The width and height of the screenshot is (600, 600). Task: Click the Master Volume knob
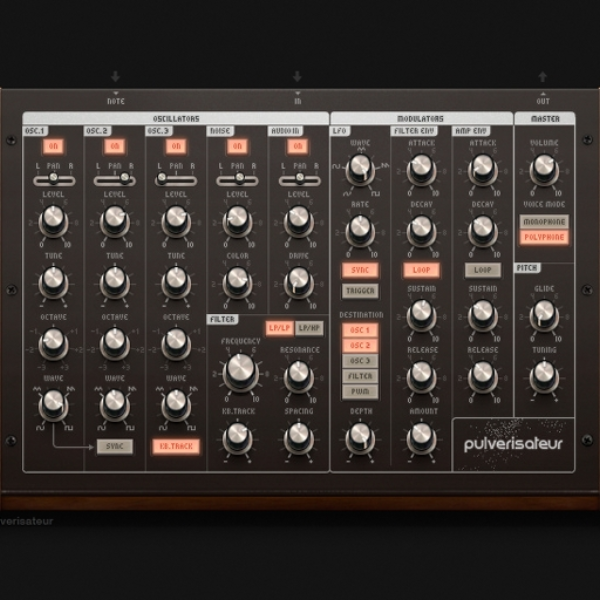pos(544,169)
